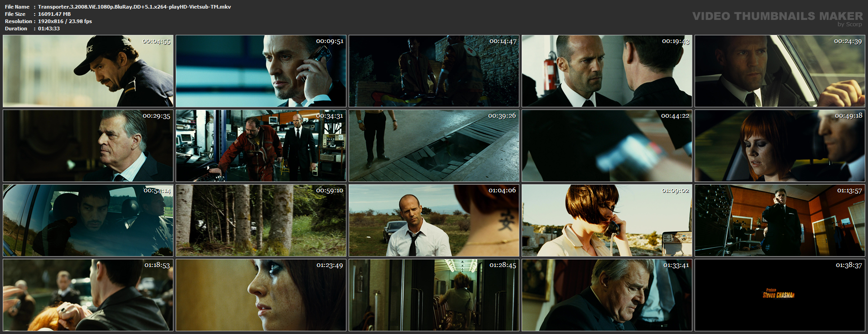The width and height of the screenshot is (868, 334).
Task: Open the forest thumbnail at 00:59:10
Action: 261,220
